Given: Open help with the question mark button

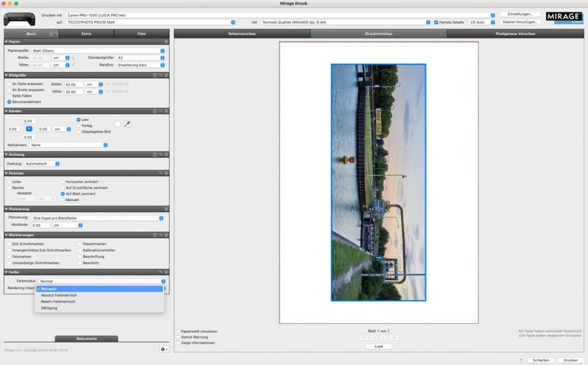Looking at the screenshot, I should click(521, 360).
